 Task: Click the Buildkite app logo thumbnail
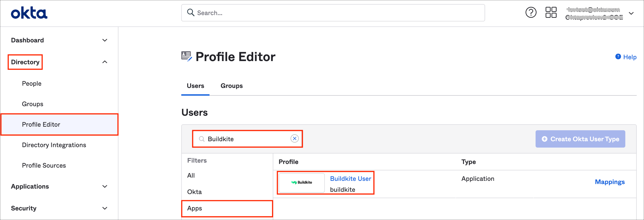(x=302, y=182)
